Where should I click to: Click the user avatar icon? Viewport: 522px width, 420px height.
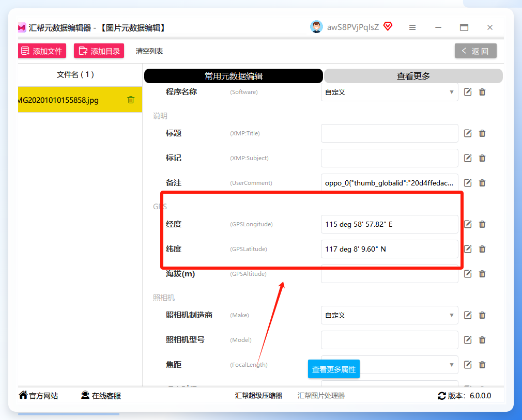[316, 27]
